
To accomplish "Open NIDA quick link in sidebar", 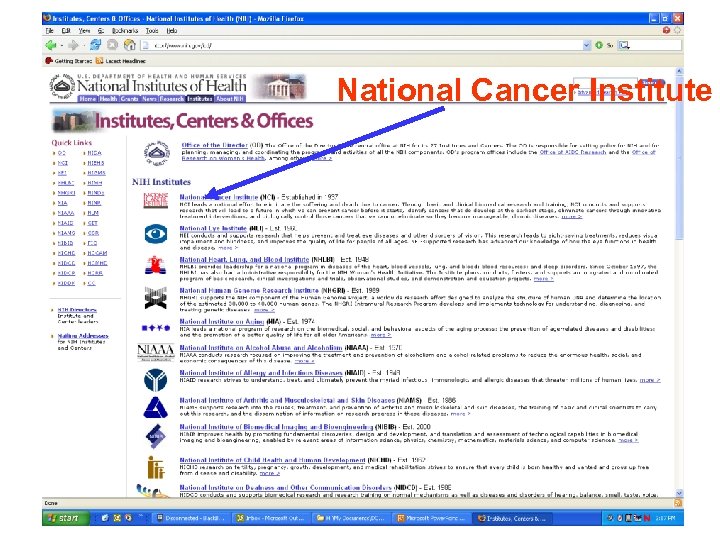I will (x=94, y=153).
